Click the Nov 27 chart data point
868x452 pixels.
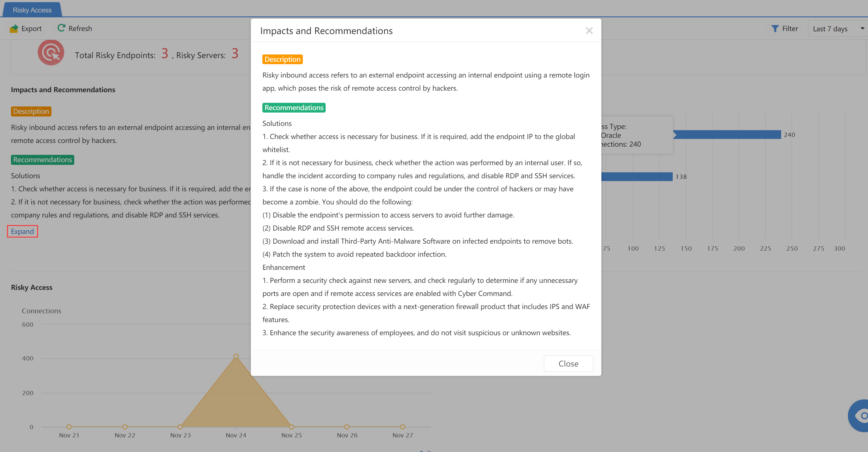(403, 427)
